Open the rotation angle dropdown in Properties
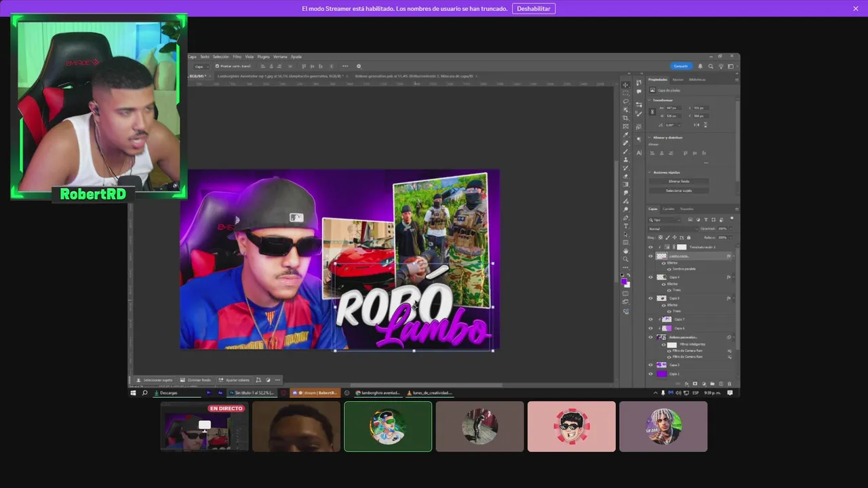Screen dimensions: 868x488 679,125
